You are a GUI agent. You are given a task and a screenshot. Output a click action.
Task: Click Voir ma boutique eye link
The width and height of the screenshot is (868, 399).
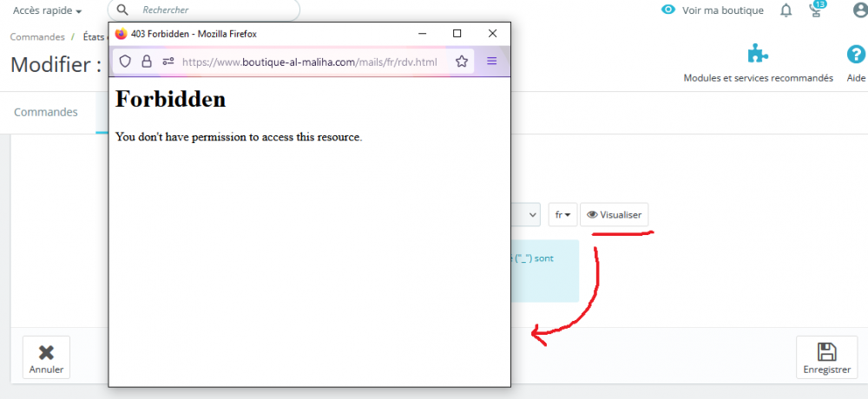coord(713,10)
